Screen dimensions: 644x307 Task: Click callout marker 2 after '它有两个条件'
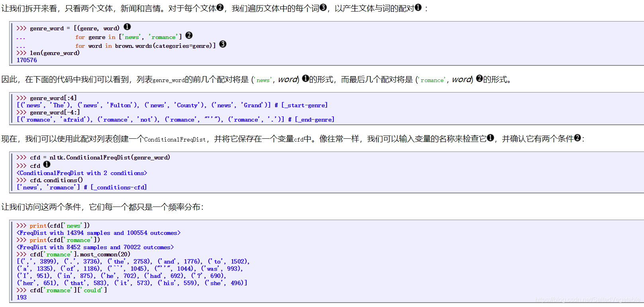(x=577, y=138)
